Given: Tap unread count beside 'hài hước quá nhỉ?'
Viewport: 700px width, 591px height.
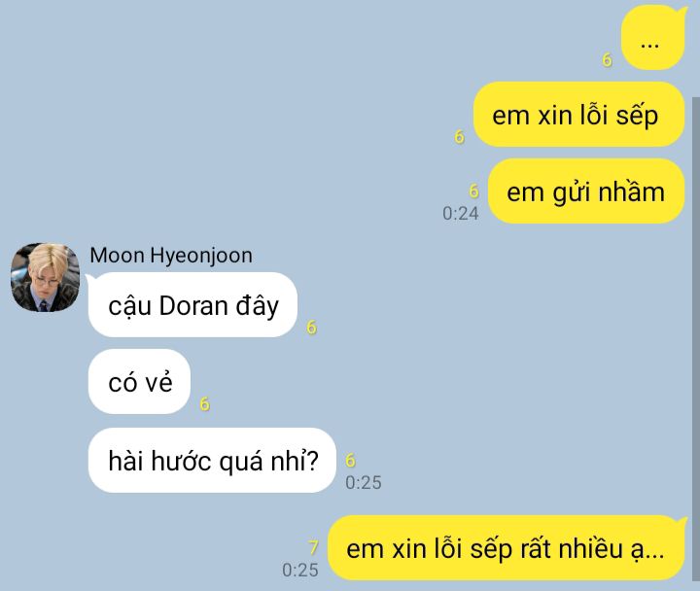Looking at the screenshot, I should [x=350, y=460].
